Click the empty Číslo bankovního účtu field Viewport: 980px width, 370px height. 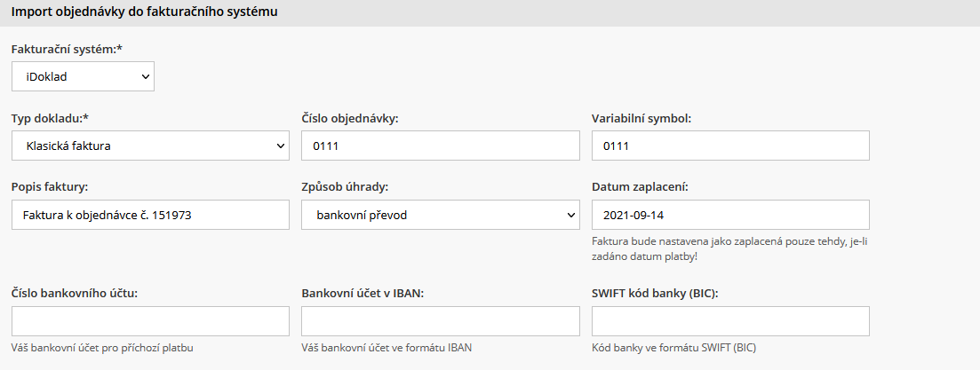[150, 321]
